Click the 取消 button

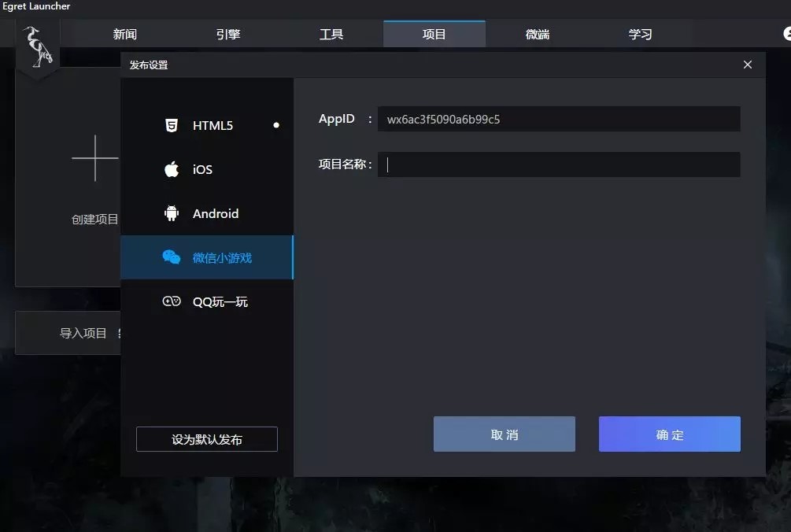tap(505, 434)
